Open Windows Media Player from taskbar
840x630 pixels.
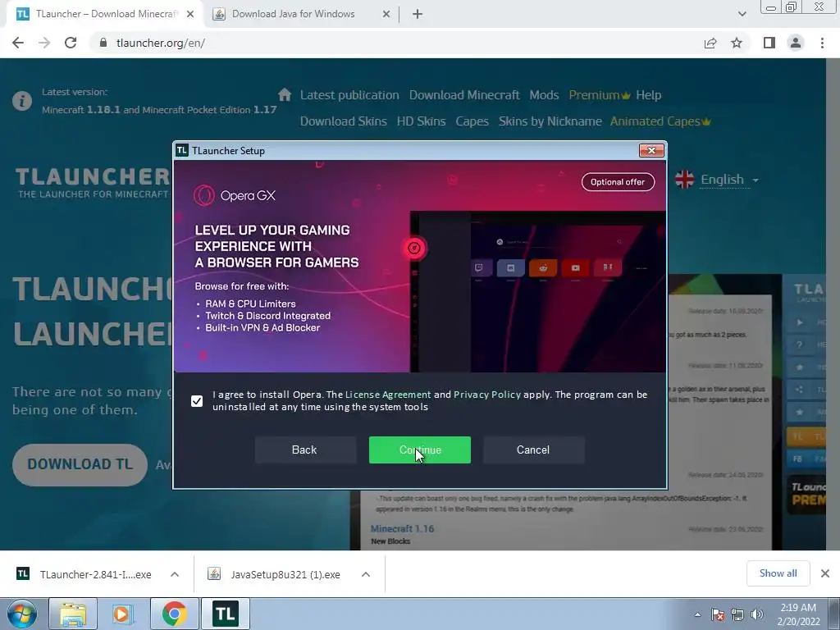(123, 614)
